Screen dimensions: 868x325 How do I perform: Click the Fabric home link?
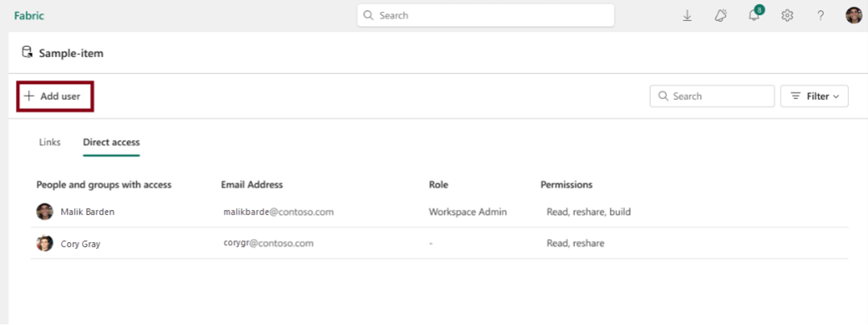pyautogui.click(x=29, y=15)
